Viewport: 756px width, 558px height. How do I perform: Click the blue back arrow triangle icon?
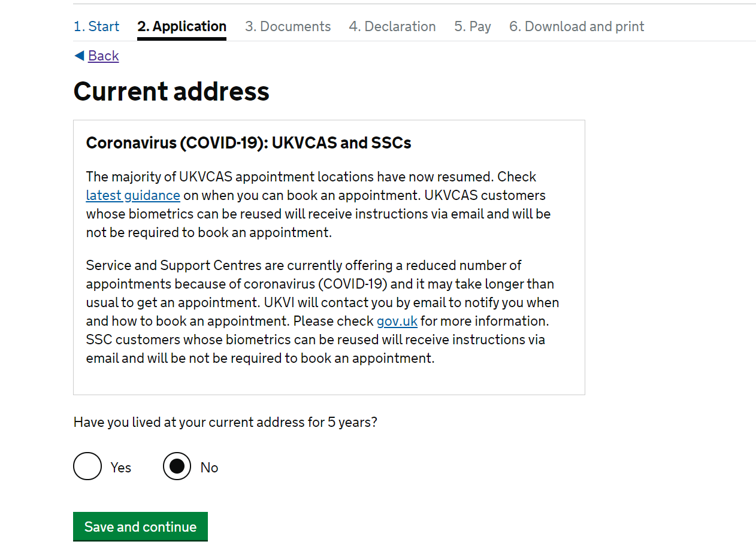point(79,56)
